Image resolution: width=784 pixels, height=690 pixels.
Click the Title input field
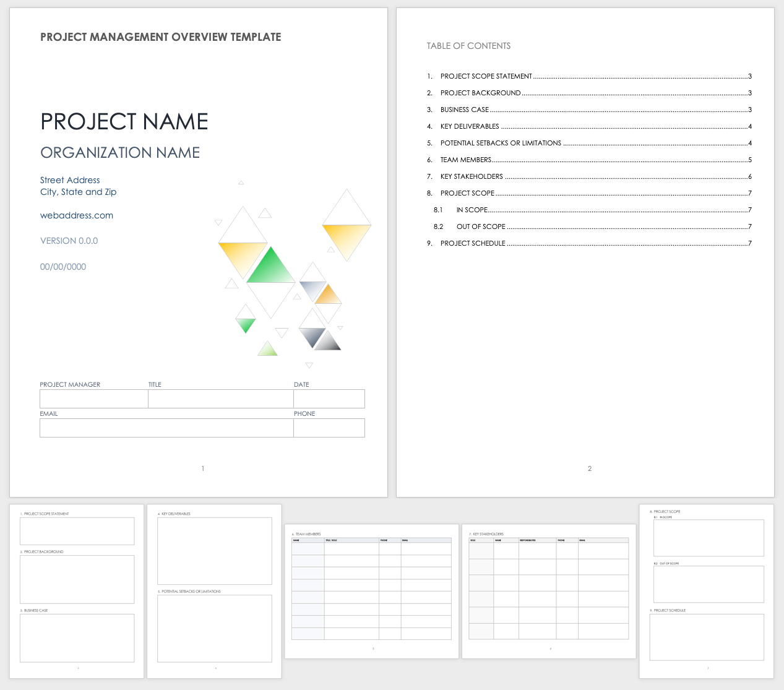220,399
